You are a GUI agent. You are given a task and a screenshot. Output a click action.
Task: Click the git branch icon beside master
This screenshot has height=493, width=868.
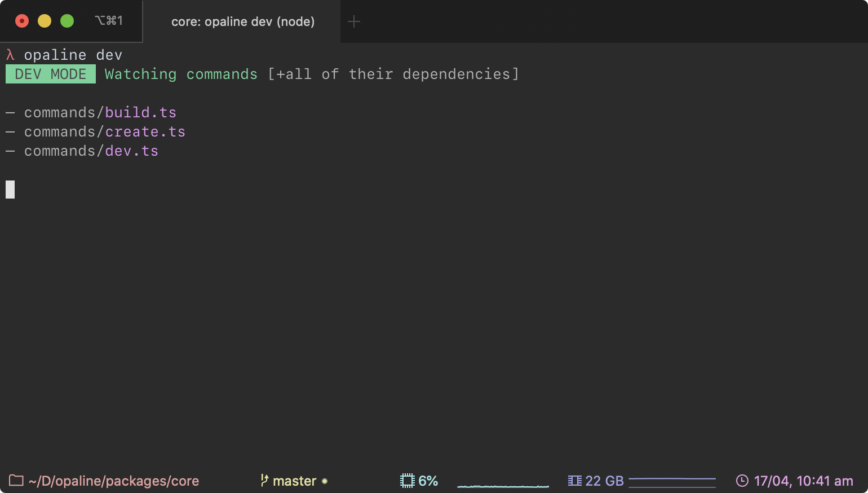[264, 481]
